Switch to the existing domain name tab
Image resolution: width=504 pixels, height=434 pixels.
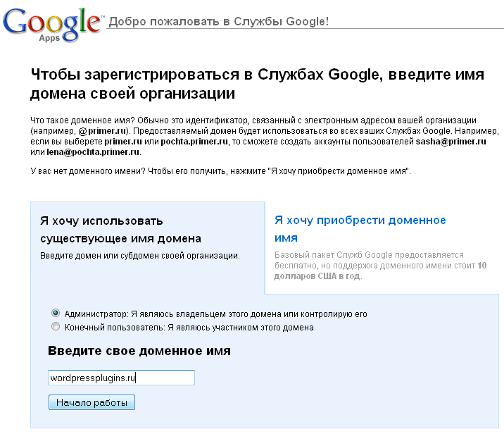click(120, 230)
